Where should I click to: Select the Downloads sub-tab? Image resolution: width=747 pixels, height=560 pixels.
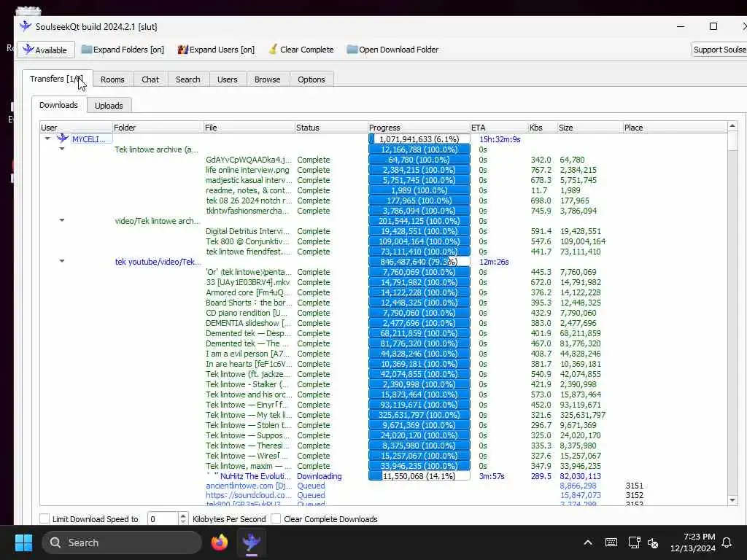58,105
